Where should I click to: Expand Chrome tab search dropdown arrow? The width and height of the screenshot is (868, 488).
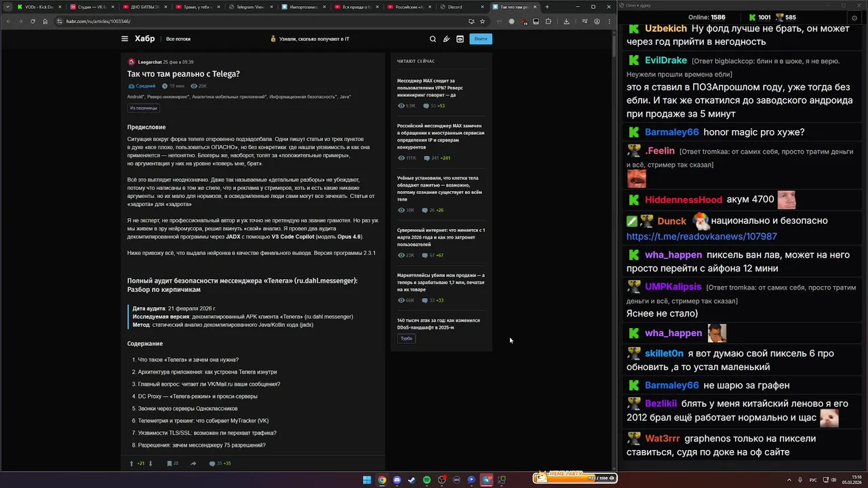[7, 7]
